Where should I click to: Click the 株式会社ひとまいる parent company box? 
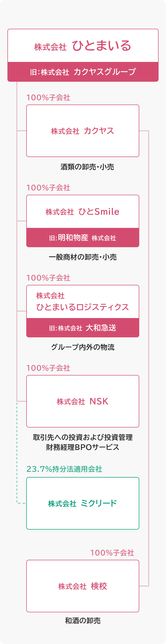tap(83, 46)
